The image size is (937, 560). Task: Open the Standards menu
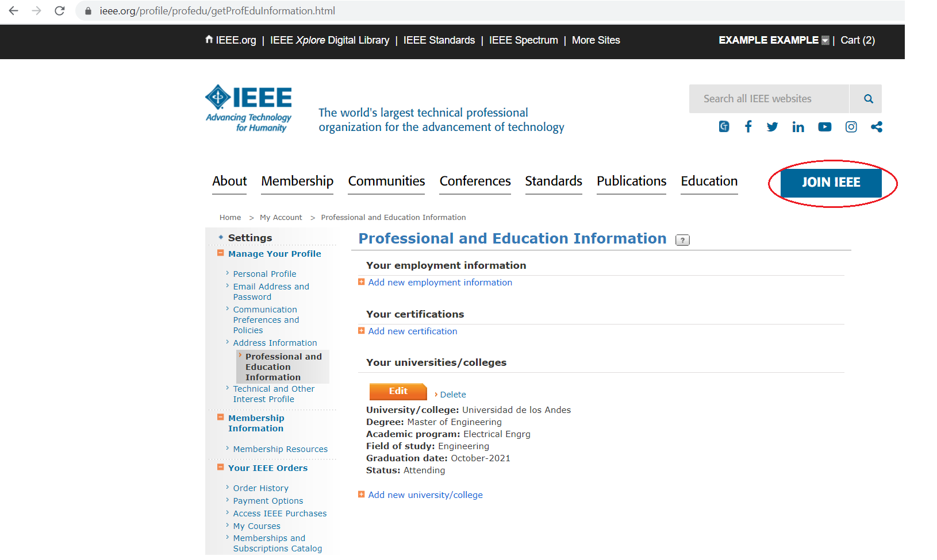coord(554,181)
